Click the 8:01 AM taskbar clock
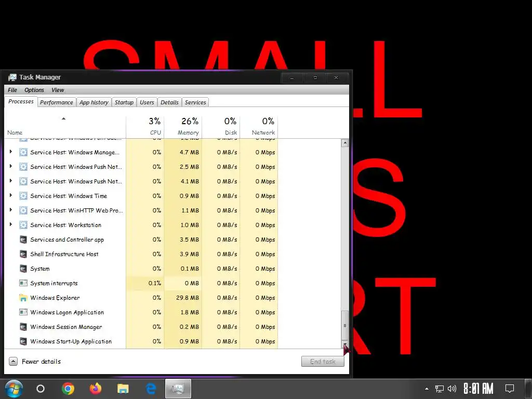Image resolution: width=532 pixels, height=399 pixels. click(478, 389)
